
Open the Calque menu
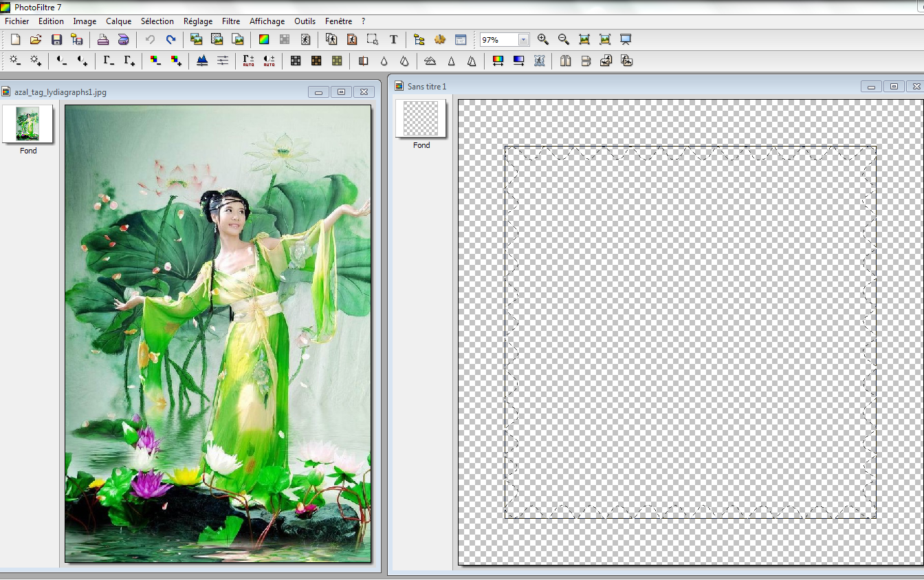pyautogui.click(x=118, y=21)
